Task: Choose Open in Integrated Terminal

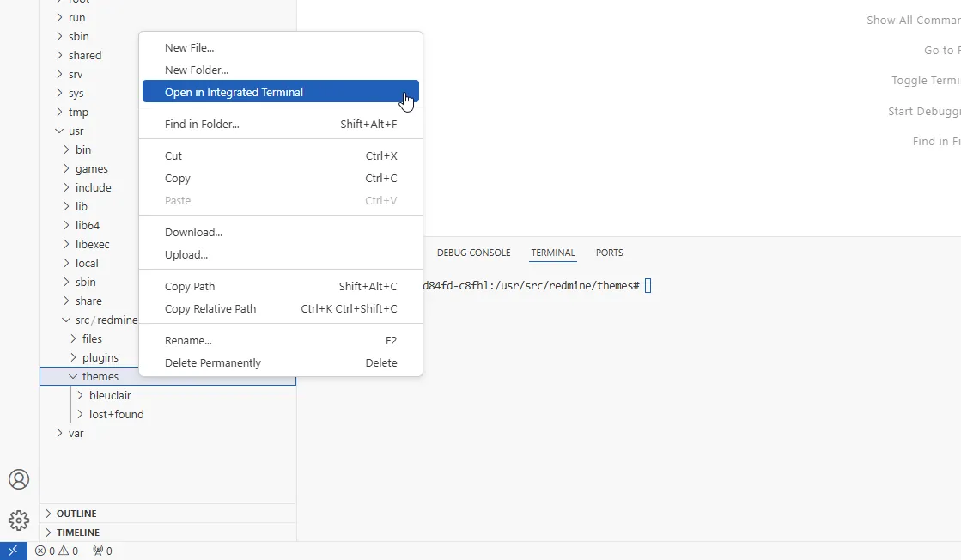Action: point(234,92)
